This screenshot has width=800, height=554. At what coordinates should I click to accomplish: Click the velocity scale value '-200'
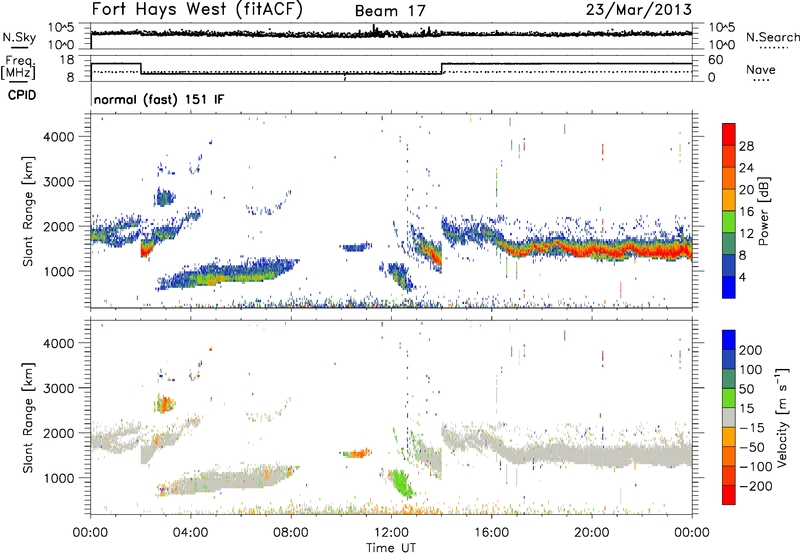(756, 486)
